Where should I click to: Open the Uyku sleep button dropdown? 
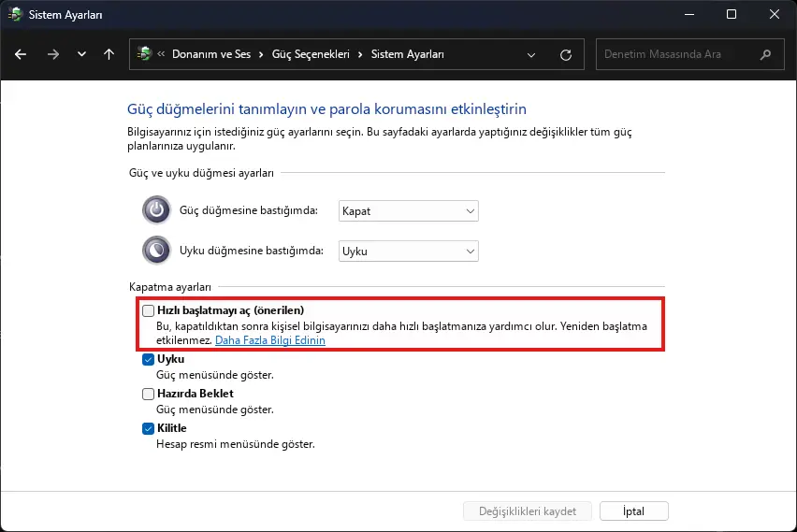pyautogui.click(x=408, y=251)
